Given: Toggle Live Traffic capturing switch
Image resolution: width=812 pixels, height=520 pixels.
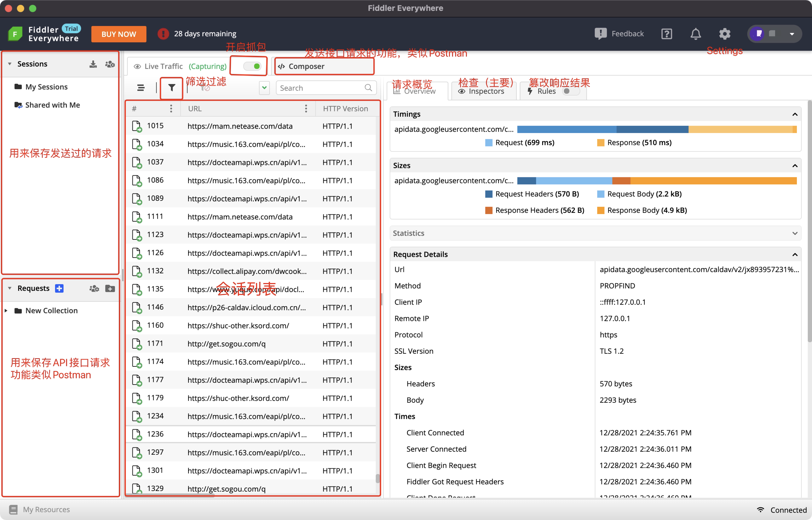Looking at the screenshot, I should 252,66.
